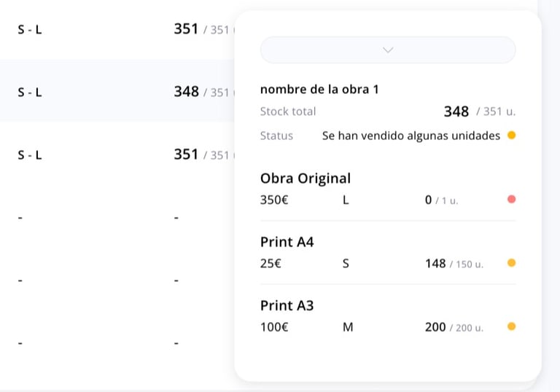Select the highlighted table row showing 348 stock
This screenshot has width=560, height=392.
[117, 92]
